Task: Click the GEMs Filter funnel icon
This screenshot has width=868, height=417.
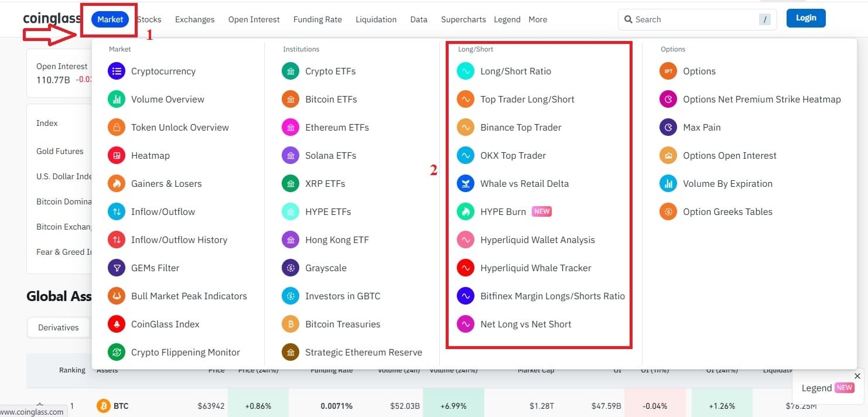Action: pos(117,268)
